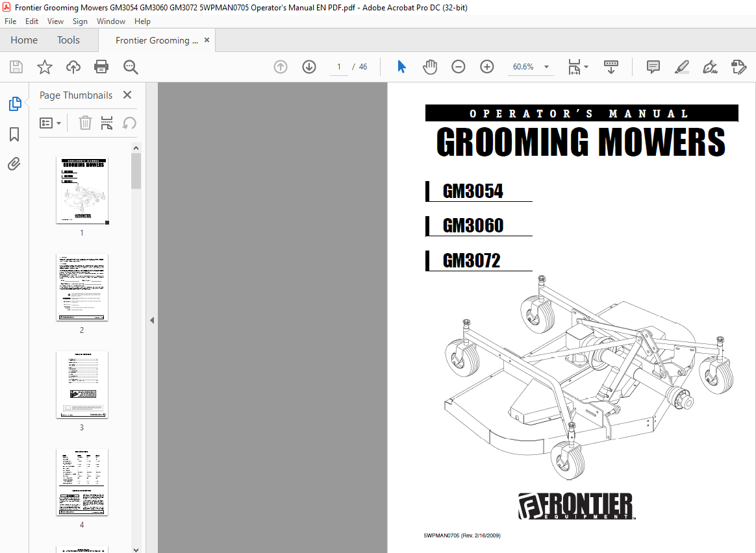Click the fit page view icon
This screenshot has width=756, height=553.
coord(573,67)
